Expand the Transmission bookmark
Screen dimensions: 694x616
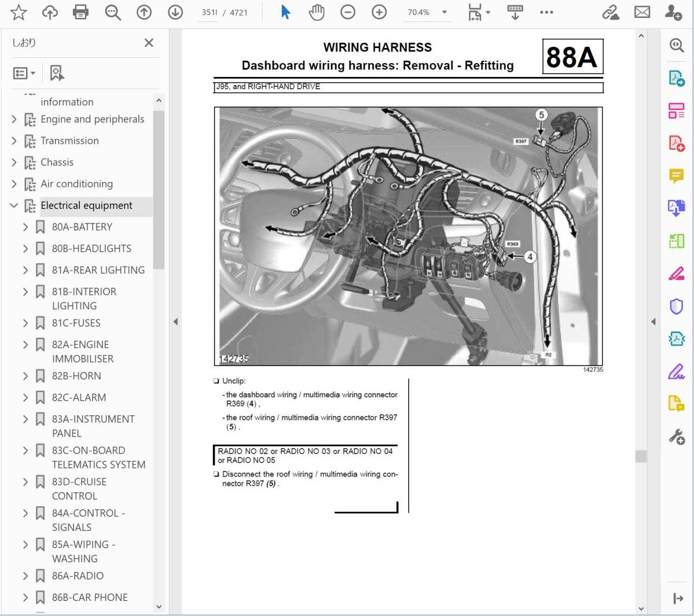14,141
